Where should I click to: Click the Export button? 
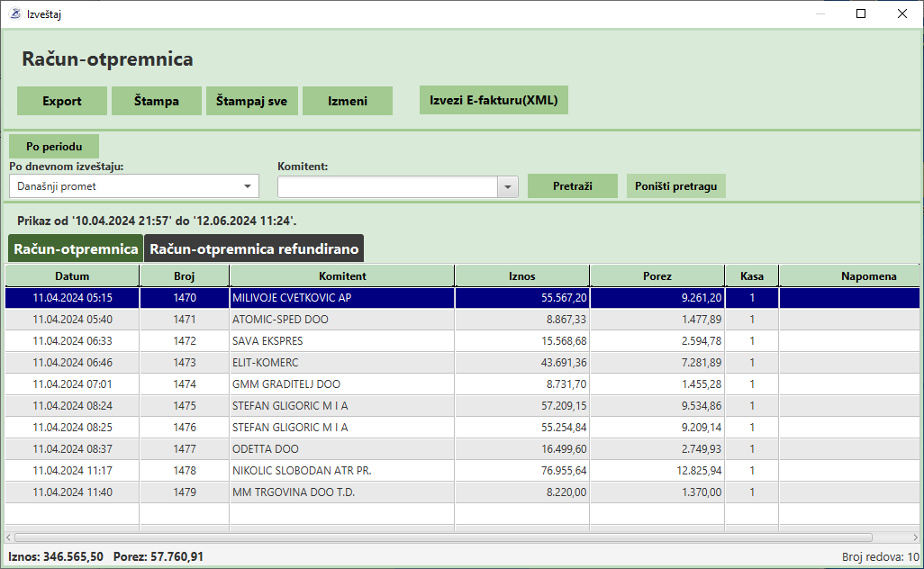(x=62, y=101)
